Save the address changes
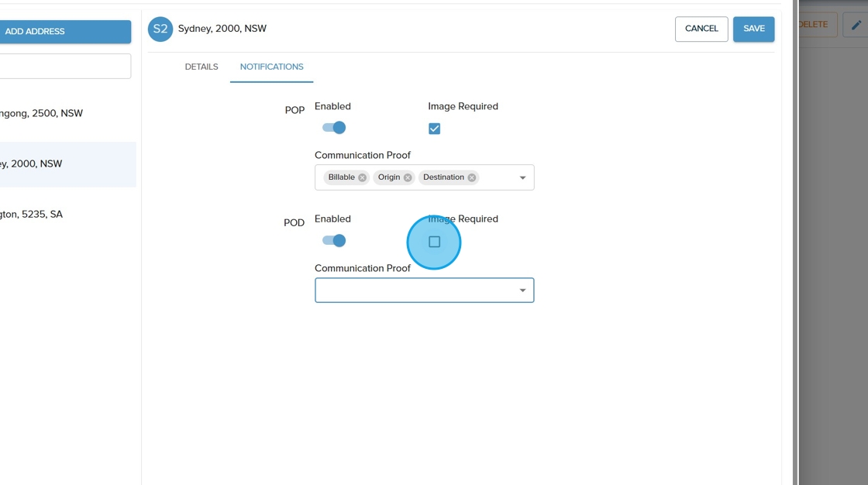The image size is (868, 485). pyautogui.click(x=753, y=29)
